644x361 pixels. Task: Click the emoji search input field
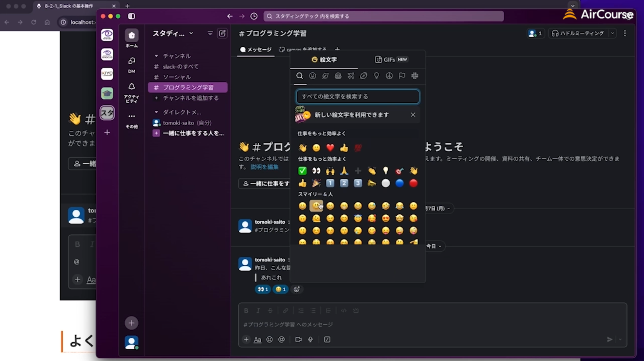pyautogui.click(x=357, y=96)
